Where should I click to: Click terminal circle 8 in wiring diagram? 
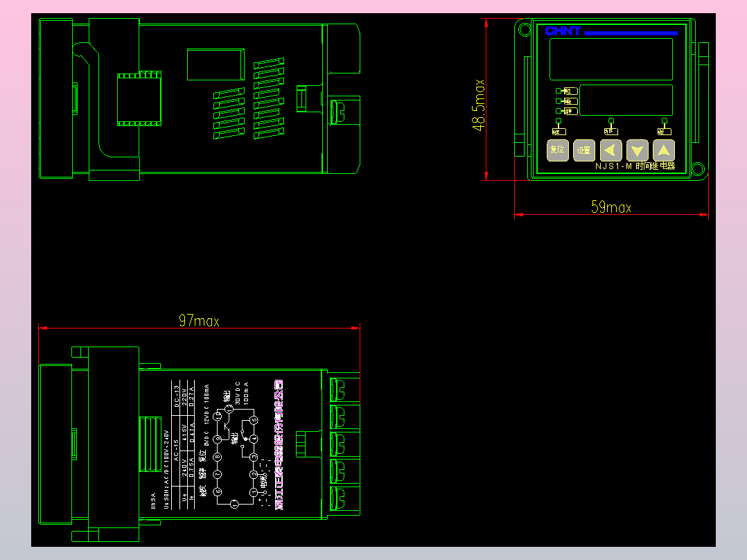(x=218, y=457)
